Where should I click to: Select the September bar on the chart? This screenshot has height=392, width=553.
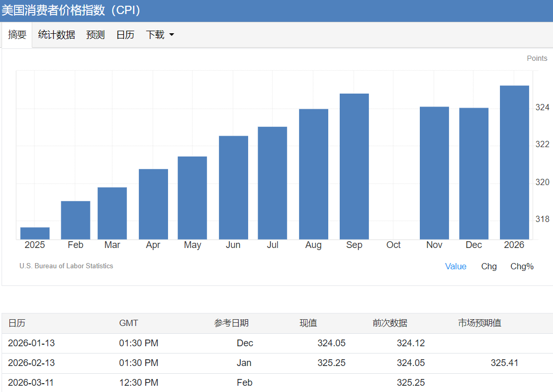click(354, 161)
